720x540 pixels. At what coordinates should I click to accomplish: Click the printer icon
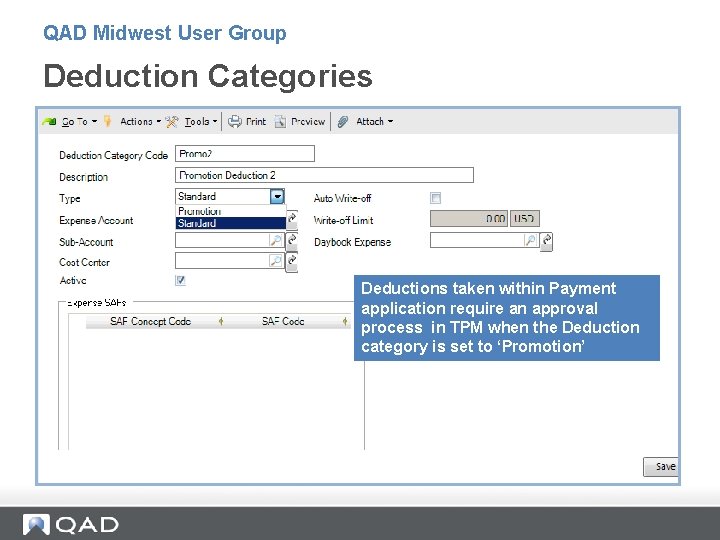(x=235, y=122)
